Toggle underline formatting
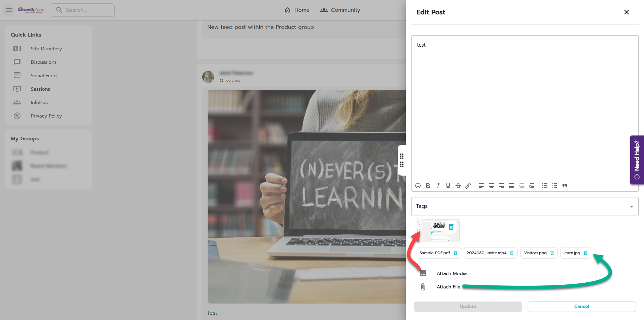 pos(448,186)
